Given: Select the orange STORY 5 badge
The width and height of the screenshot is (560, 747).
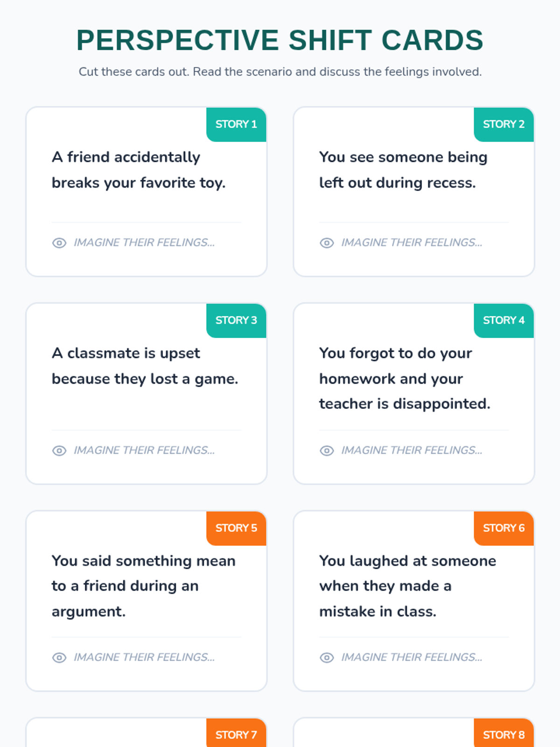Looking at the screenshot, I should pyautogui.click(x=236, y=528).
